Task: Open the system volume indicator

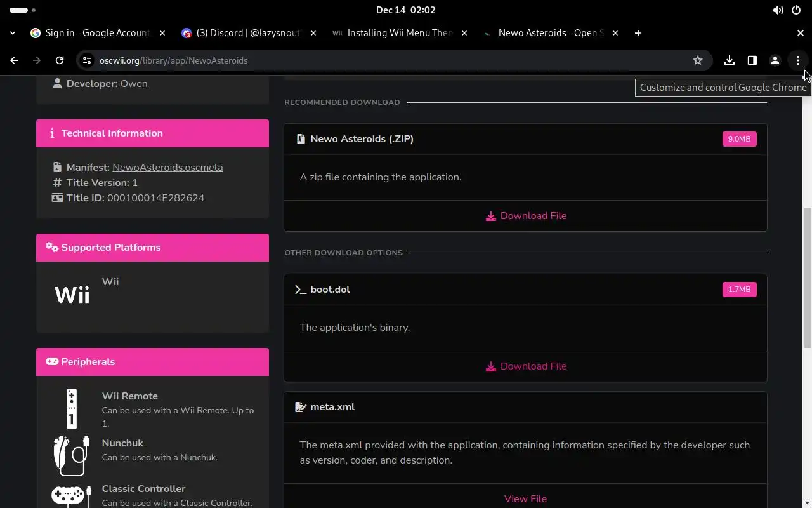Action: 778,10
